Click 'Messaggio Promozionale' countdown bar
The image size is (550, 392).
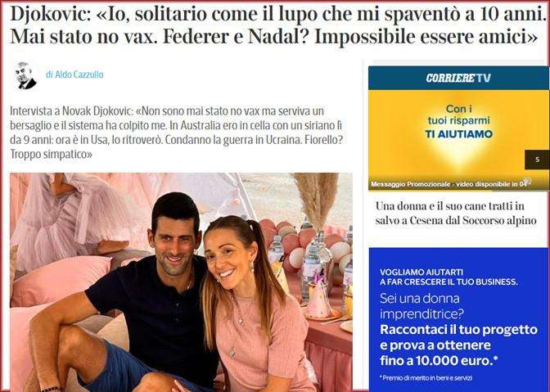449,184
